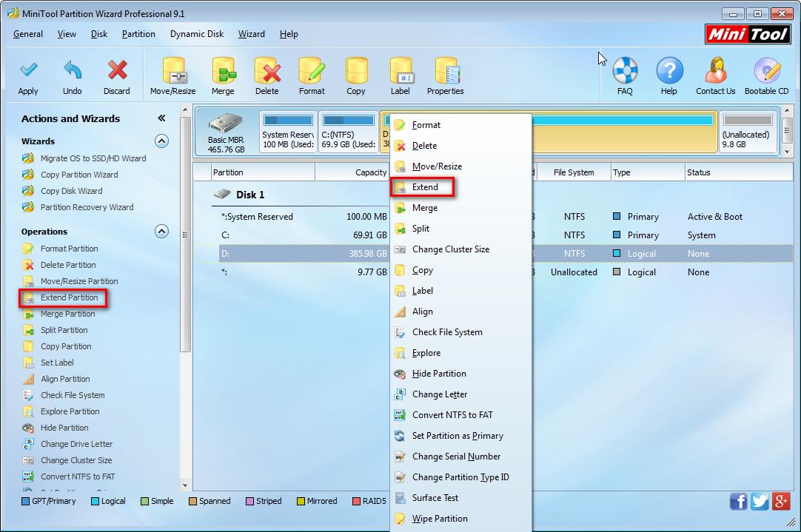The image size is (801, 532).
Task: Click the Status column header
Action: 739,172
